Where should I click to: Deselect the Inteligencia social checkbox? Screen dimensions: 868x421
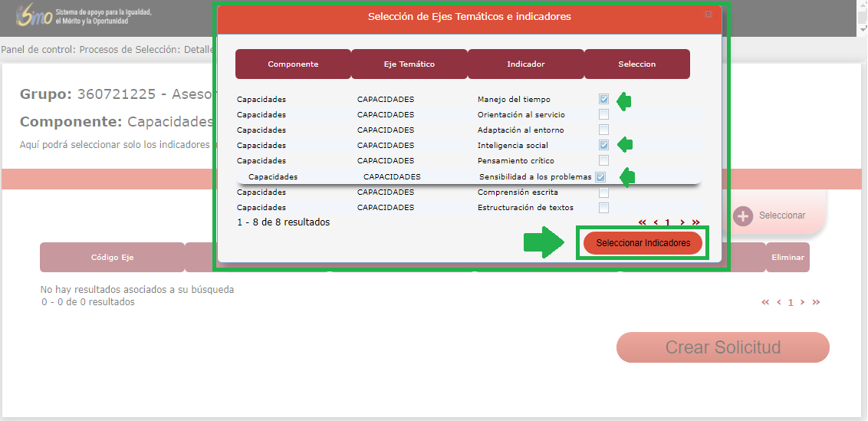click(603, 145)
